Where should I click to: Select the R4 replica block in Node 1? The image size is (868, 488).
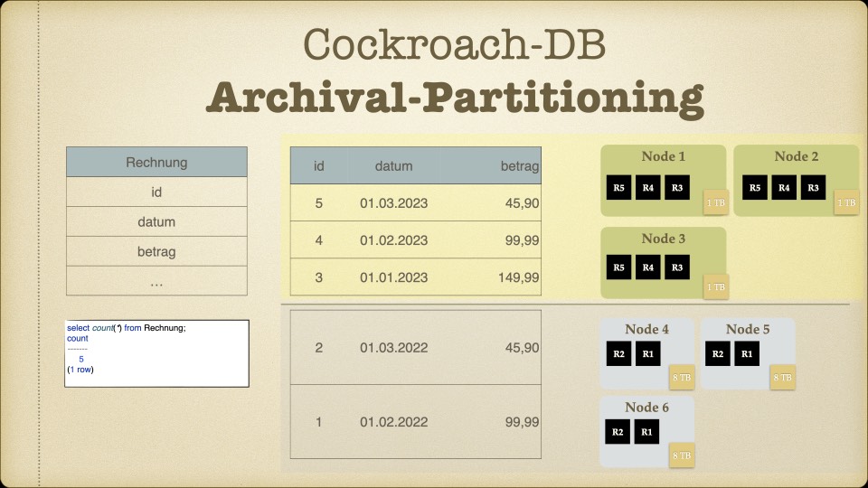coord(647,188)
